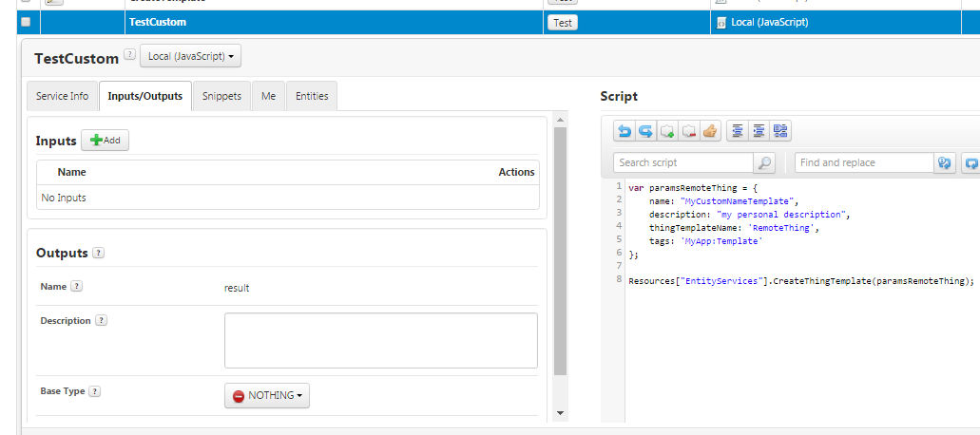
Task: Click the thumbs-up lint icon
Action: coord(710,131)
